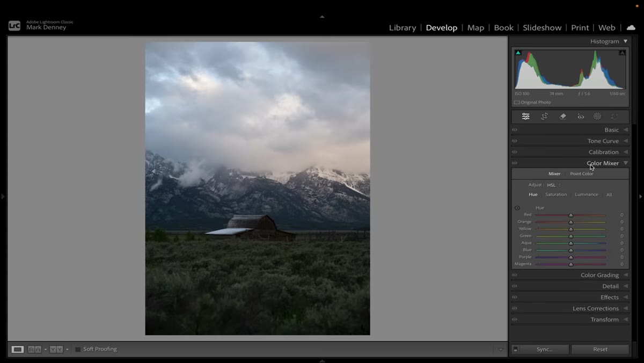Open the toolbar options dropdown arrow

pos(501,350)
